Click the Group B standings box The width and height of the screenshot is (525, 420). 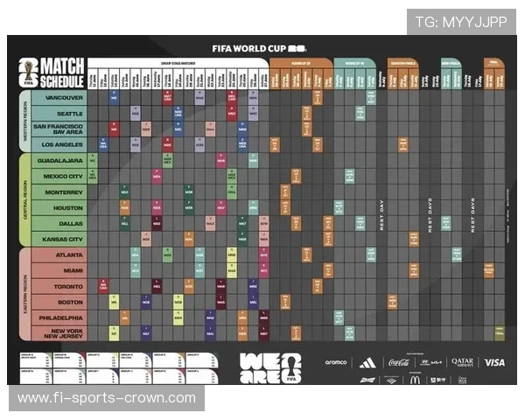pyautogui.click(x=69, y=360)
